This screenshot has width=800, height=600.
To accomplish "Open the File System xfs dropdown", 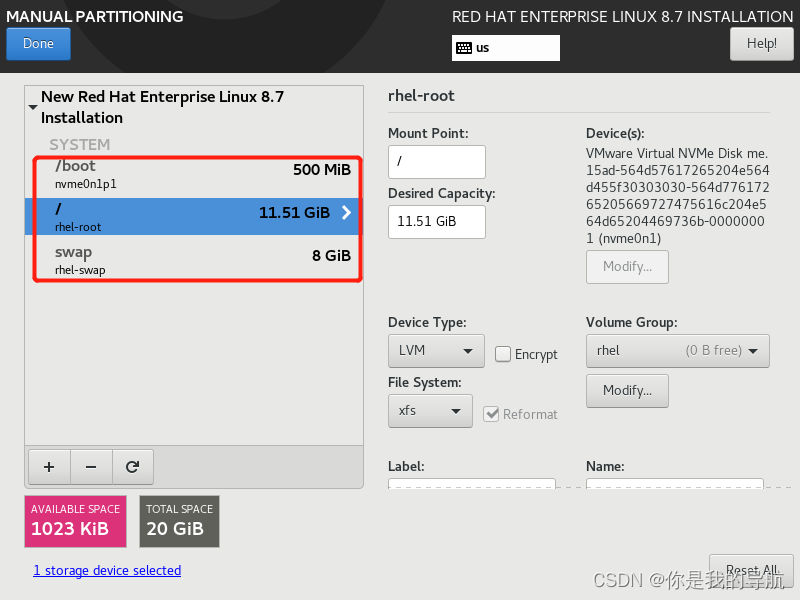I will pyautogui.click(x=430, y=411).
